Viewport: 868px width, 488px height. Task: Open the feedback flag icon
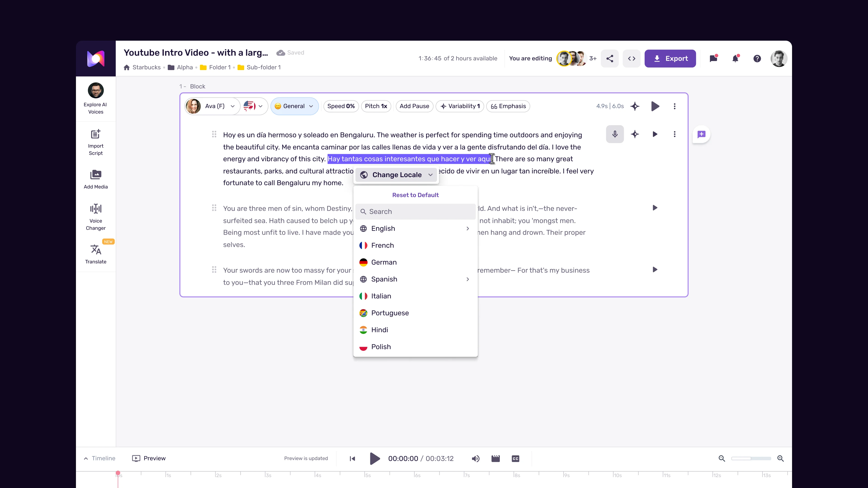click(713, 59)
